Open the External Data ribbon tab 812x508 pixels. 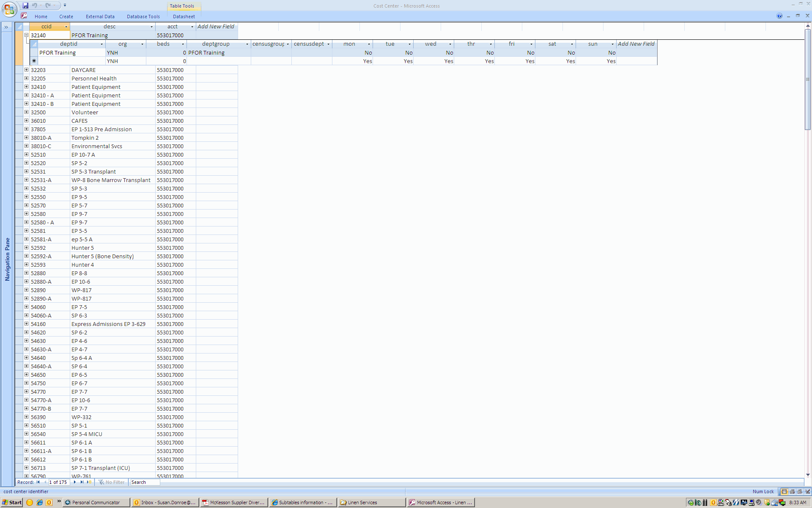pos(100,17)
